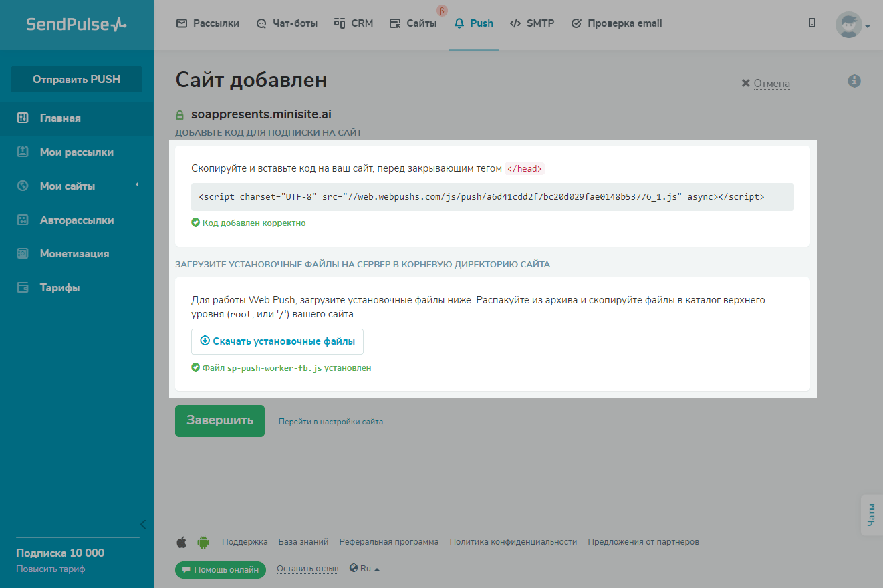Open Предложения от партнеров footer link
883x588 pixels.
coord(644,542)
